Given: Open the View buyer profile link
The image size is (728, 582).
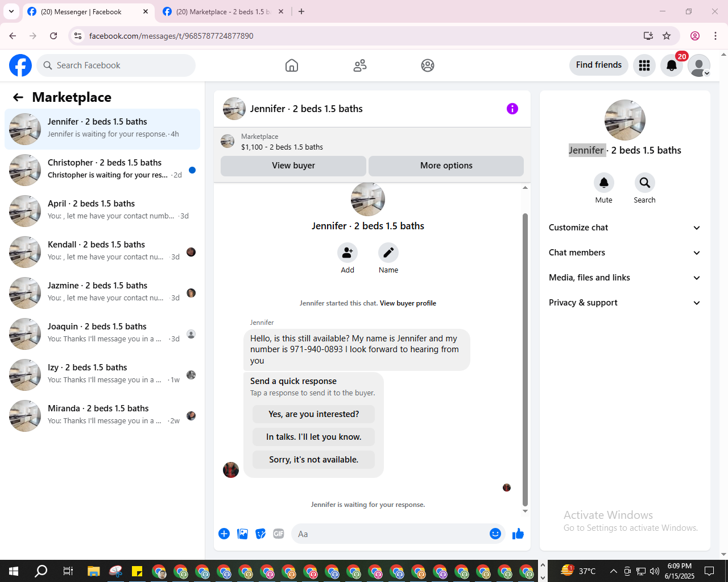Looking at the screenshot, I should tap(408, 303).
